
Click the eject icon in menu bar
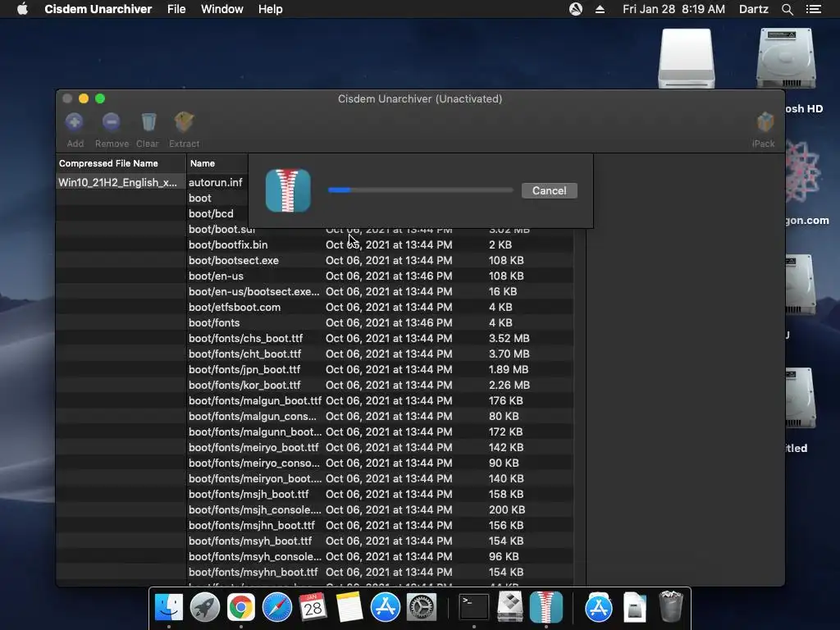coord(600,9)
